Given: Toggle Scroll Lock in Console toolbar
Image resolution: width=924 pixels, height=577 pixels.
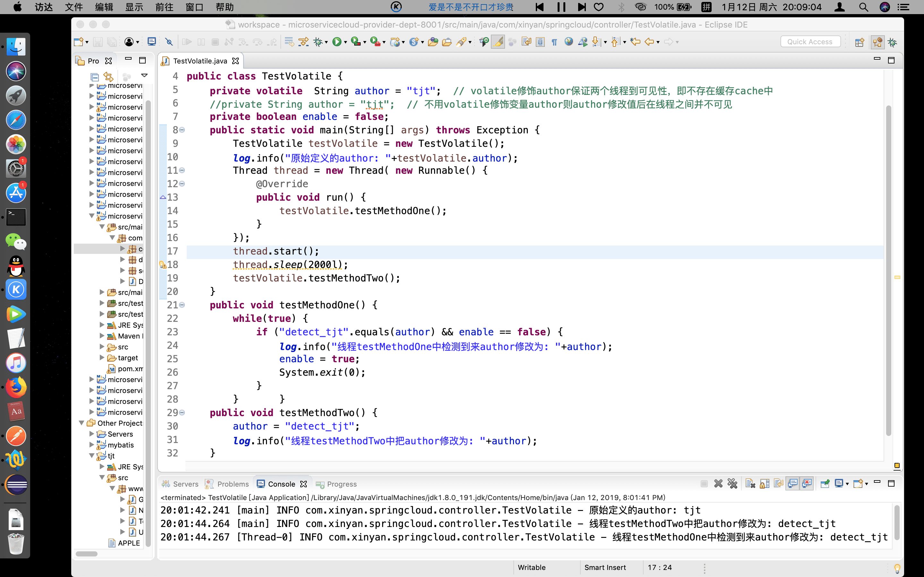Looking at the screenshot, I should [765, 483].
